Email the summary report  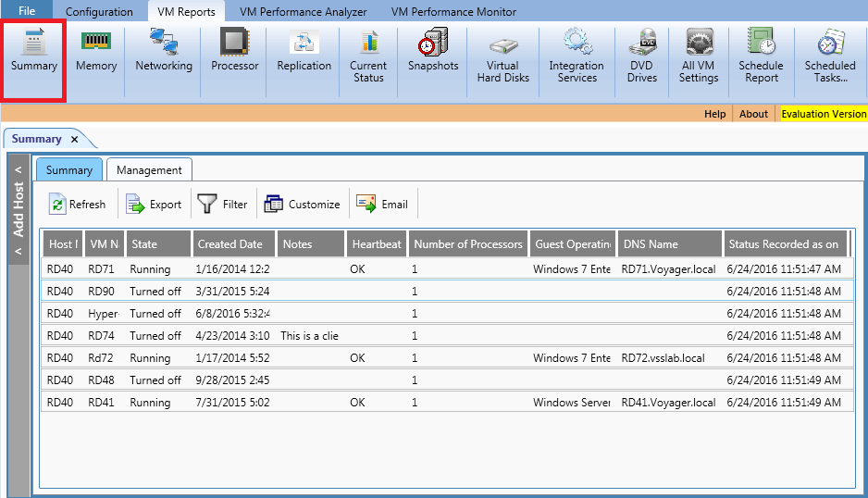[x=382, y=205]
